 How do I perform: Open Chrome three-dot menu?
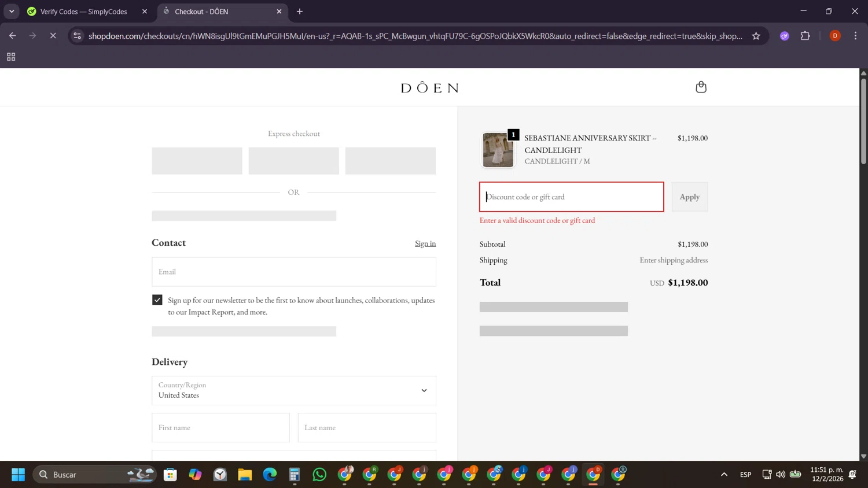coord(855,36)
